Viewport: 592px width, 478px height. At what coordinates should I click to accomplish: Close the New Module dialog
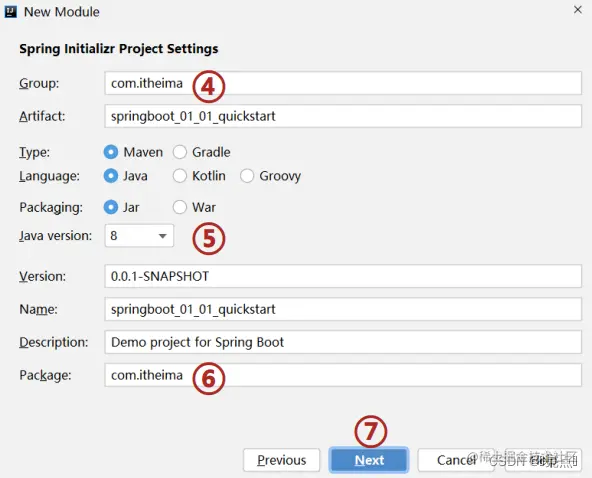click(578, 10)
